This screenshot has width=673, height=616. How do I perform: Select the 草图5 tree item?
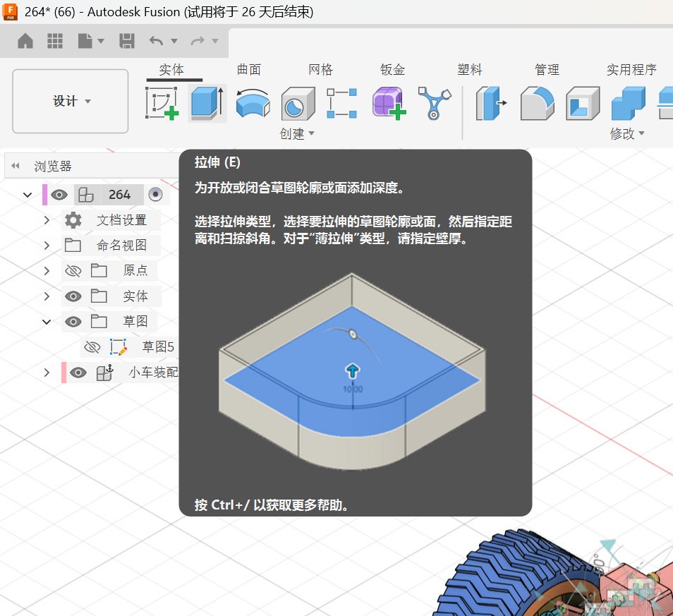(x=158, y=347)
